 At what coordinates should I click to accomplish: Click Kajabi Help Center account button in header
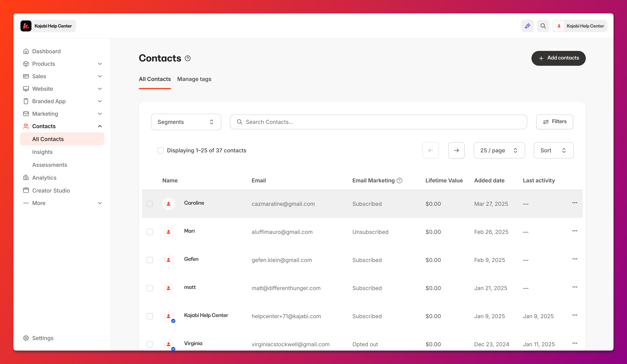580,26
